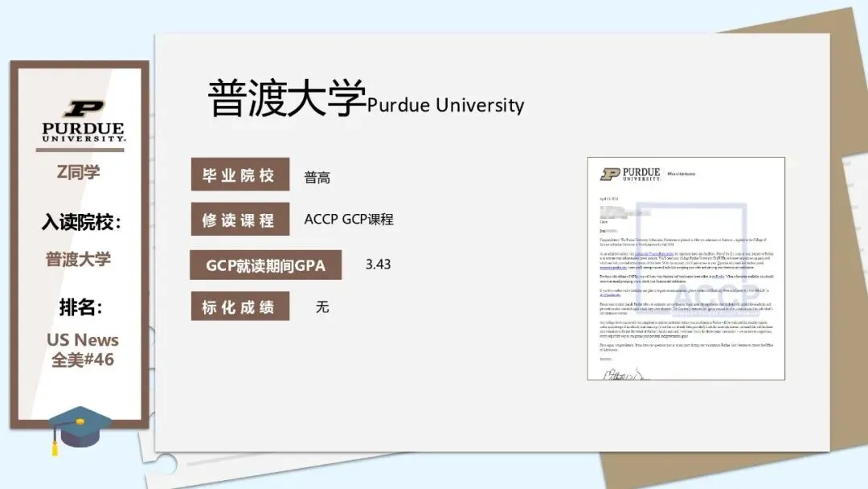Click the label 排名:
868x489 pixels.
coord(80,306)
